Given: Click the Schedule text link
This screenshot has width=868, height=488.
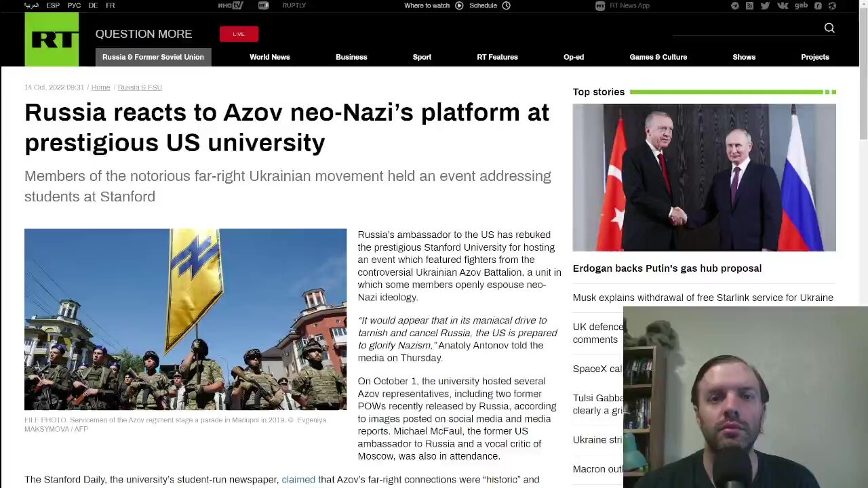Looking at the screenshot, I should pyautogui.click(x=483, y=5).
